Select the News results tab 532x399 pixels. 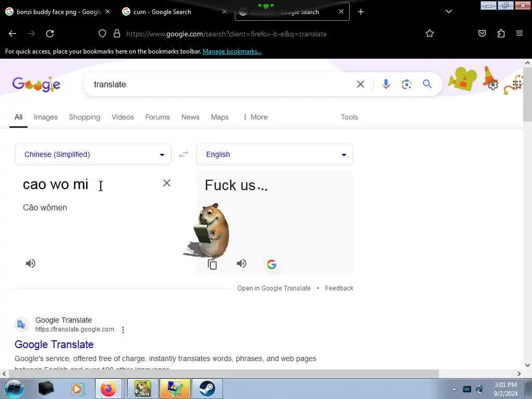coord(190,117)
